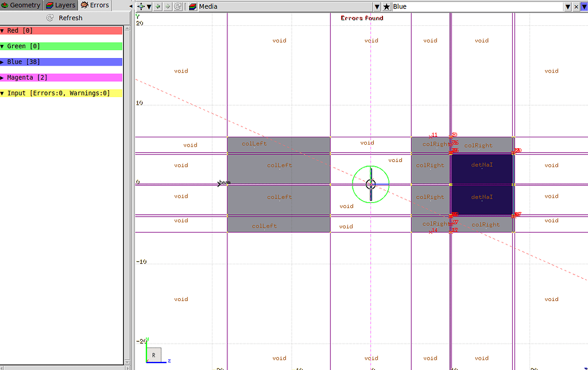Open the pan tool dropdown arrow
588x370 pixels.
(149, 6)
